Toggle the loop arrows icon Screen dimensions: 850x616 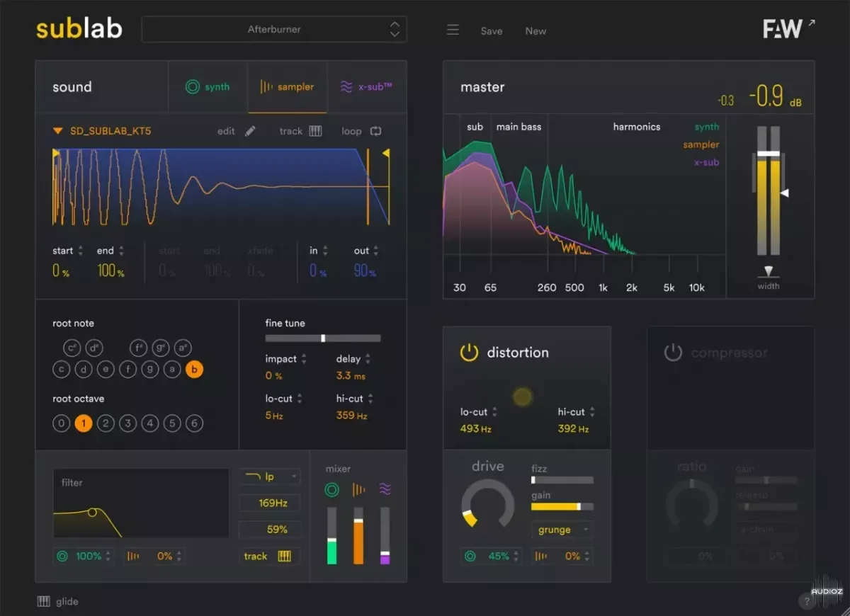375,131
